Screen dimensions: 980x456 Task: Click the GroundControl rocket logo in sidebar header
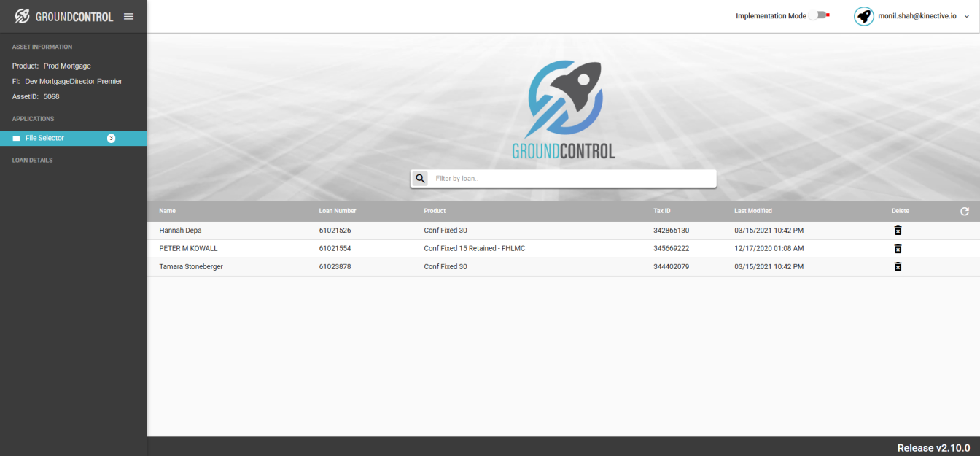point(23,16)
